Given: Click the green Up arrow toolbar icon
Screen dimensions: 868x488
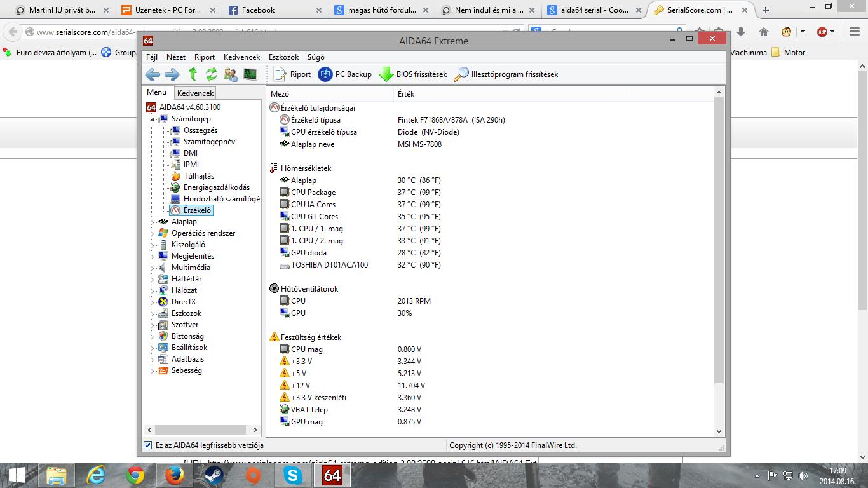Looking at the screenshot, I should (x=193, y=74).
